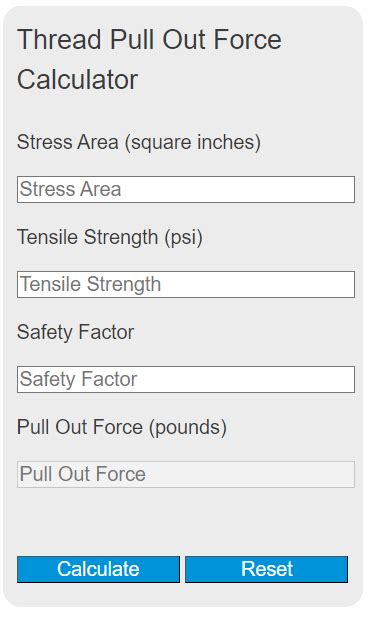
Task: Click the word 'Pull' in the heading
Action: point(132,40)
